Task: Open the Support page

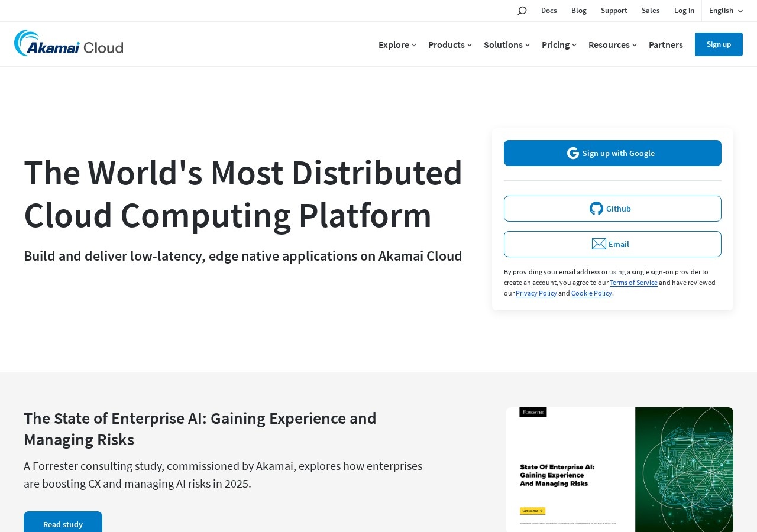Action: coord(614,11)
